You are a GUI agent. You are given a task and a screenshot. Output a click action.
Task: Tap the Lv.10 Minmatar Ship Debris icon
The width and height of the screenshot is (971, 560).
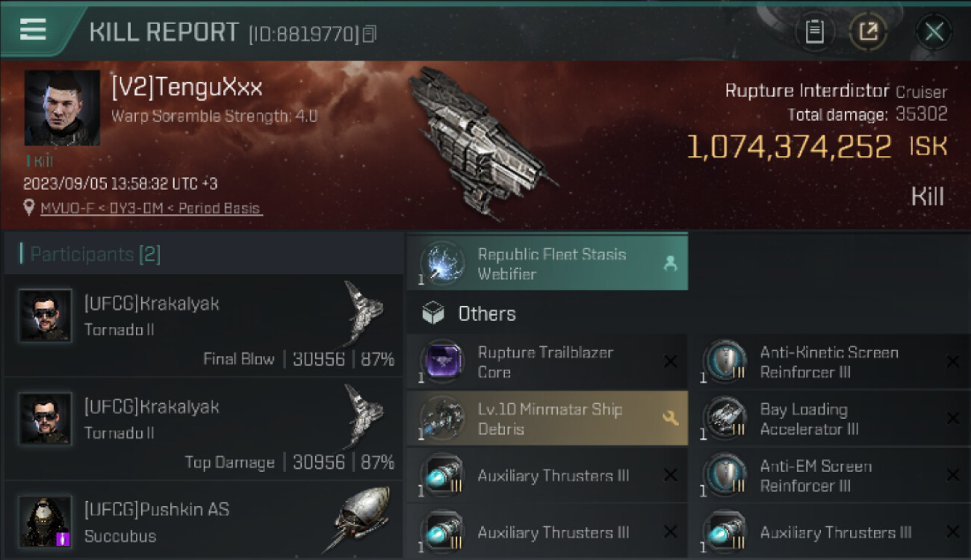tap(441, 419)
